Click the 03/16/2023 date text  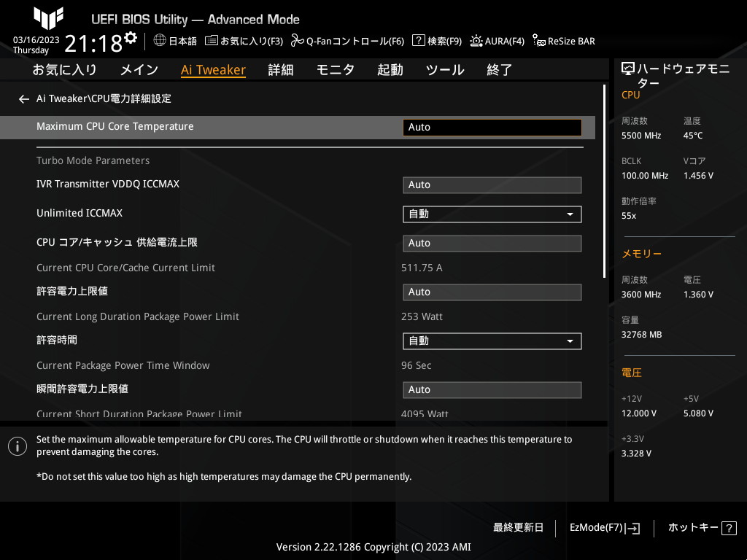point(36,40)
